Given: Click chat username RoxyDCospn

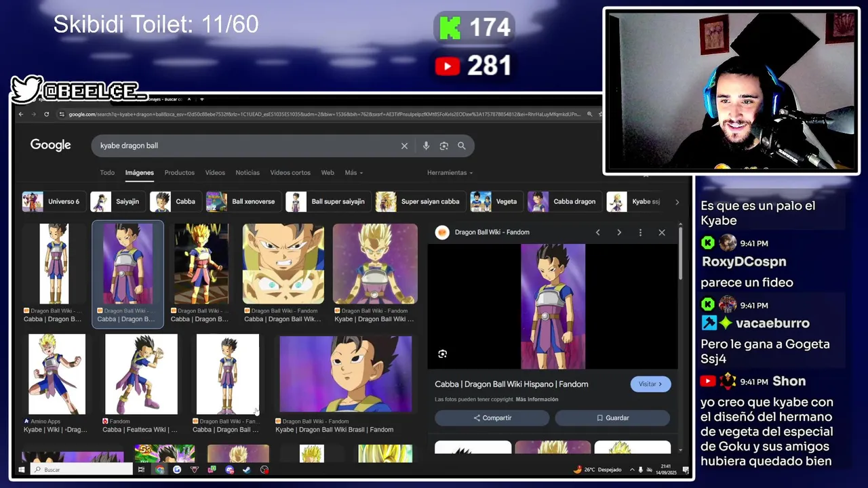Looking at the screenshot, I should pos(744,262).
